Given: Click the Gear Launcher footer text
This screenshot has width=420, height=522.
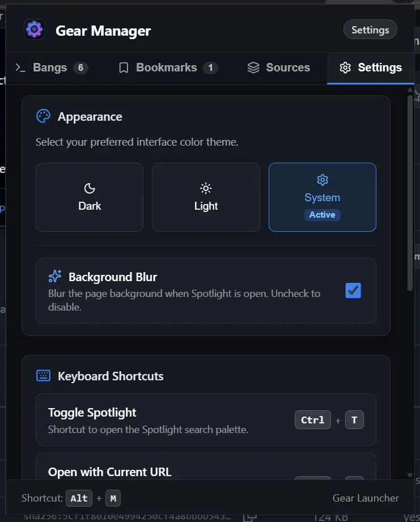Looking at the screenshot, I should coord(366,498).
